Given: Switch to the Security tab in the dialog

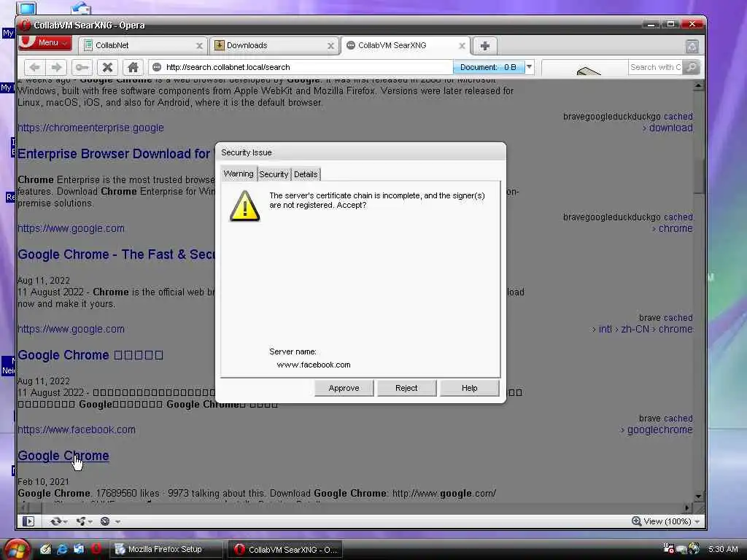Looking at the screenshot, I should click(274, 174).
